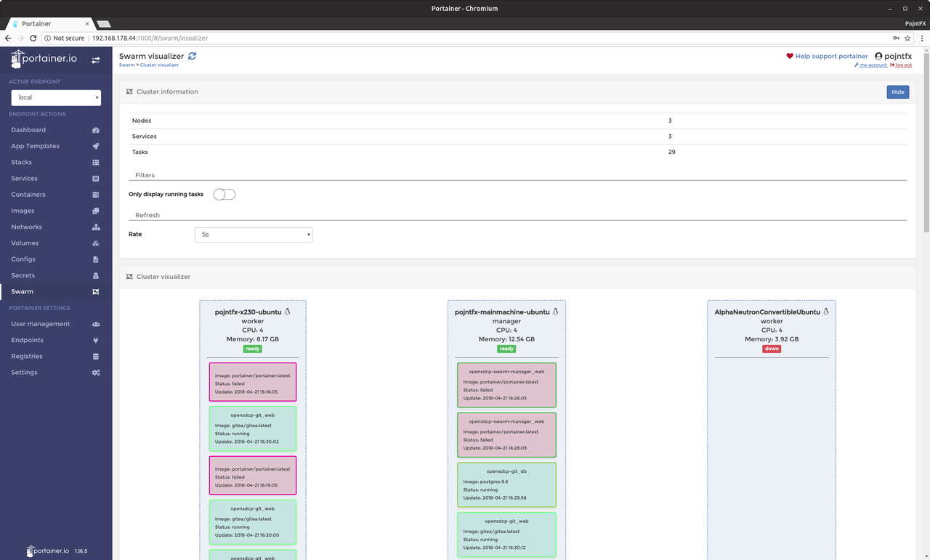Open a new browser tab

click(x=104, y=24)
